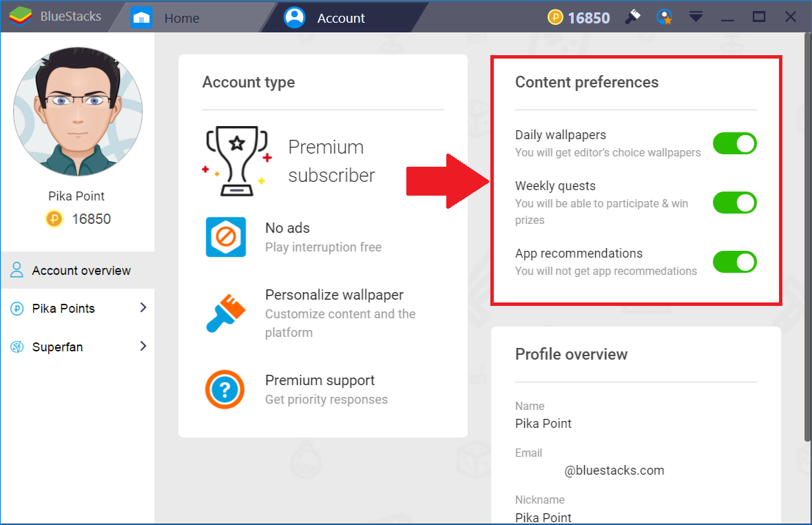Click the Personalize wallpaper feature title

click(x=334, y=295)
